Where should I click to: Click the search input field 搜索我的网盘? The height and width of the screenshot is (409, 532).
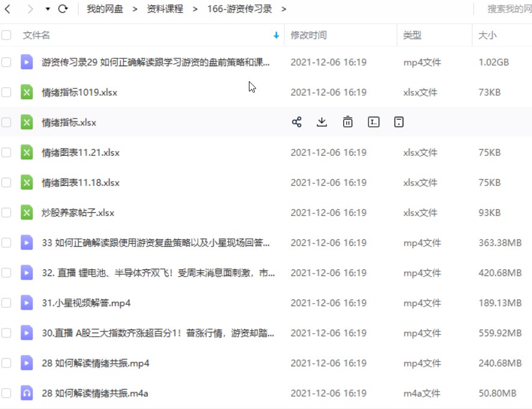click(508, 9)
